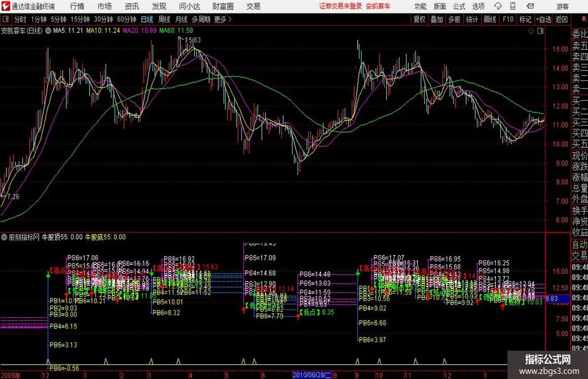This screenshot has width=588, height=379.
Task: Click the 统计 statistics button
Action: [472, 19]
